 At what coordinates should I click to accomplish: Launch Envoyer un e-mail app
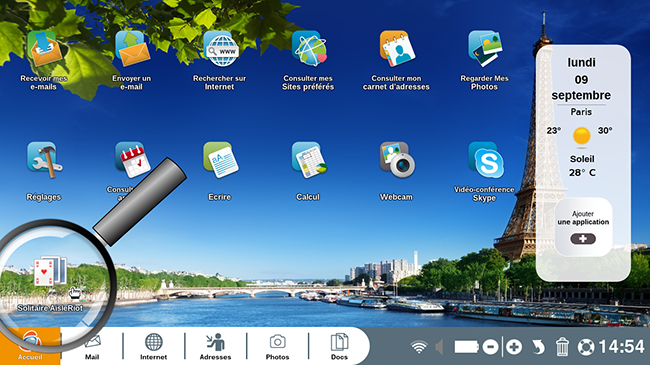[132, 49]
